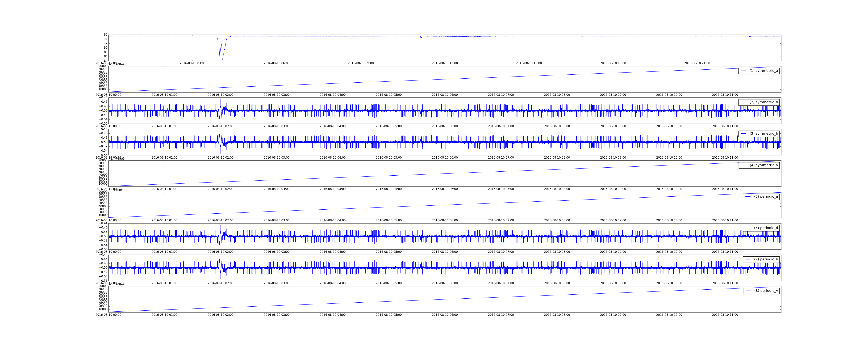Click the blue line sample in symmetric_a legend

tap(743, 71)
